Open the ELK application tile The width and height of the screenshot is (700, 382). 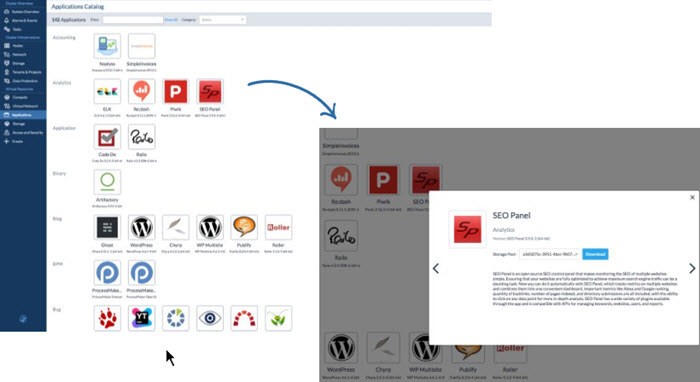click(x=107, y=91)
